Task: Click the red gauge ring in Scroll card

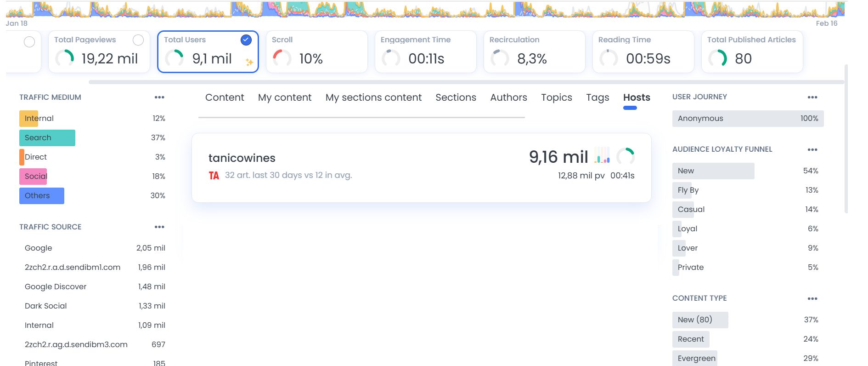Action: (x=282, y=58)
